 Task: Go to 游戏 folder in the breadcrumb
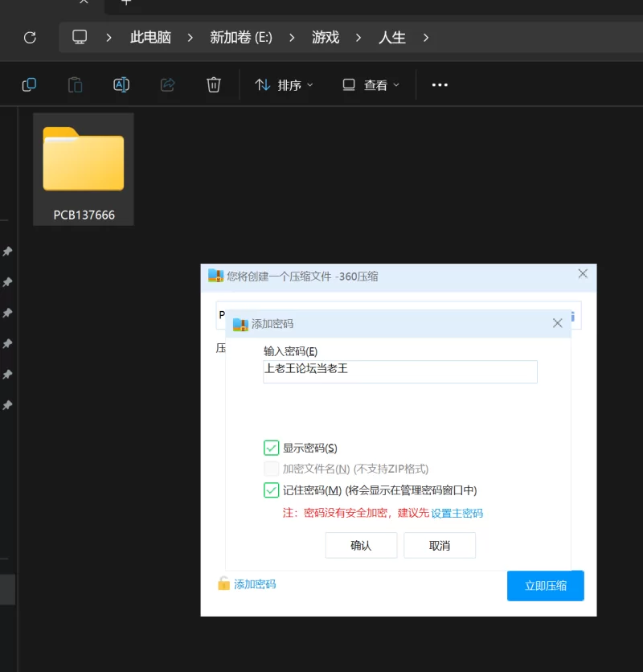click(326, 38)
